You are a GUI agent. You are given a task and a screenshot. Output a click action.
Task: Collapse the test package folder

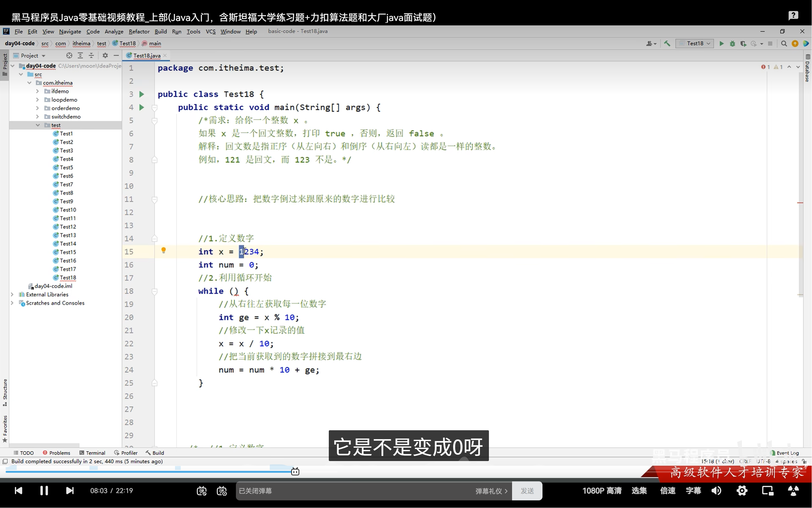tap(38, 125)
